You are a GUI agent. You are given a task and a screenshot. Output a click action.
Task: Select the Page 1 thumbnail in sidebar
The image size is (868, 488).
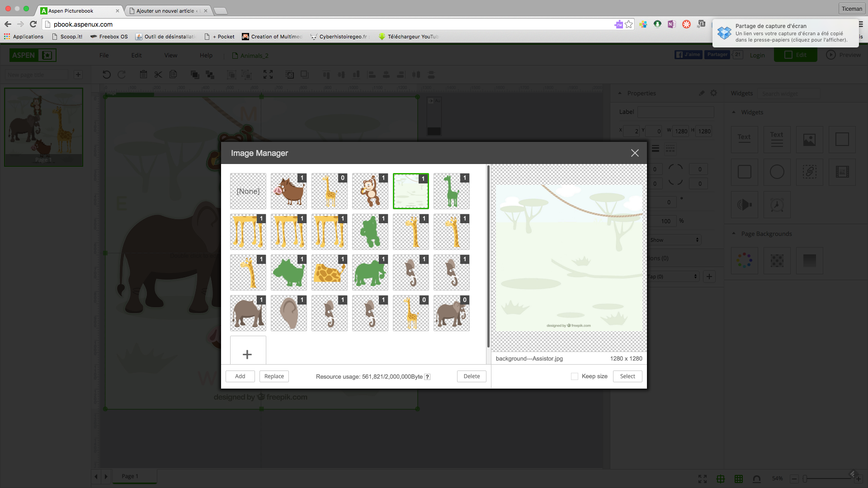pos(43,127)
